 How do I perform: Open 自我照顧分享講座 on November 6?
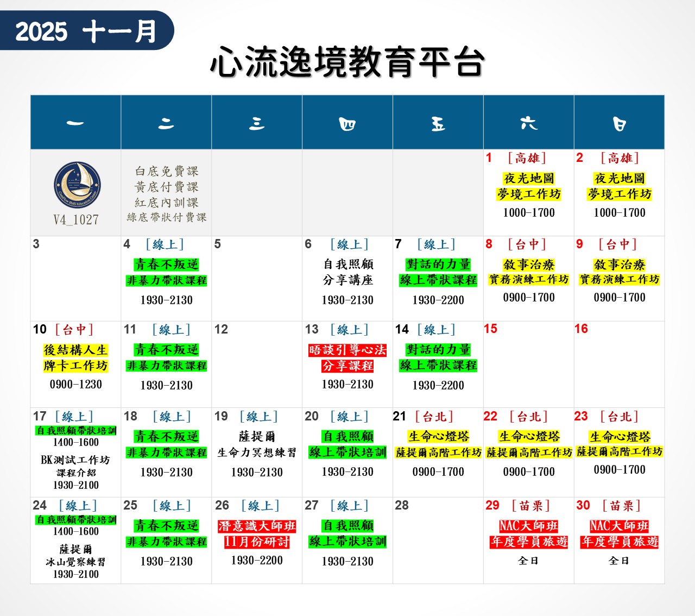(347, 272)
